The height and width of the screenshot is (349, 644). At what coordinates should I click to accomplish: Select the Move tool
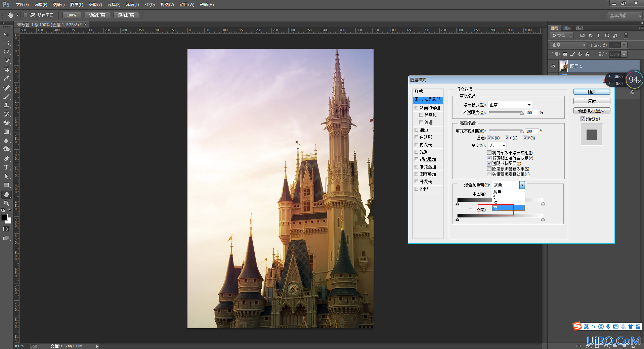(6, 35)
